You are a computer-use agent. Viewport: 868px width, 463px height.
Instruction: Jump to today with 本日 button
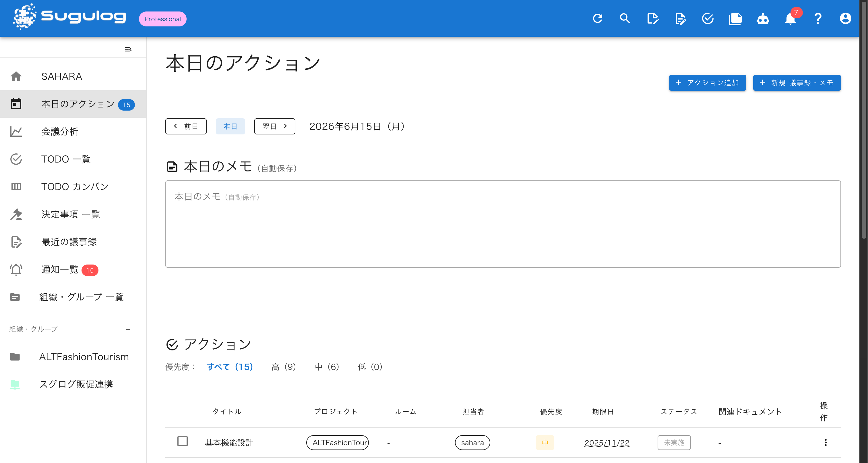[230, 126]
